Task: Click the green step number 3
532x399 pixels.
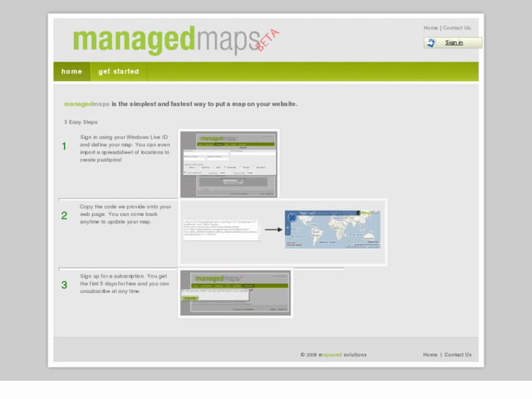Action: (x=64, y=286)
